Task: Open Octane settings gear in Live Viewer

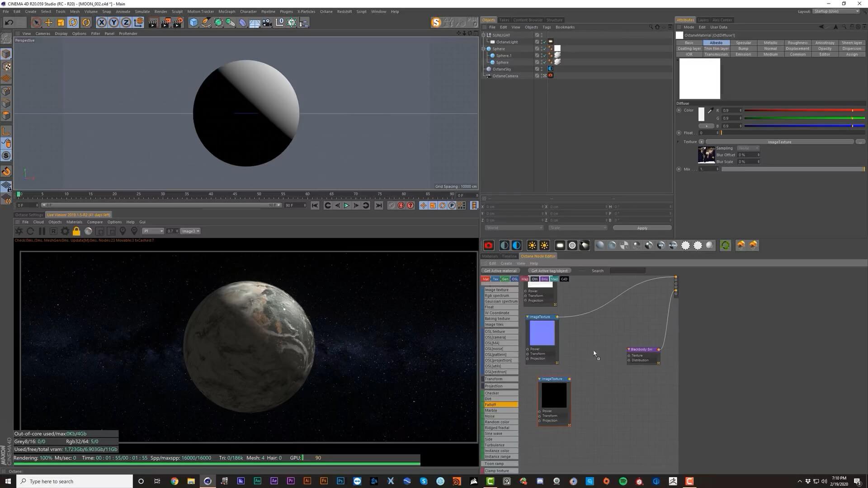Action: coord(65,231)
